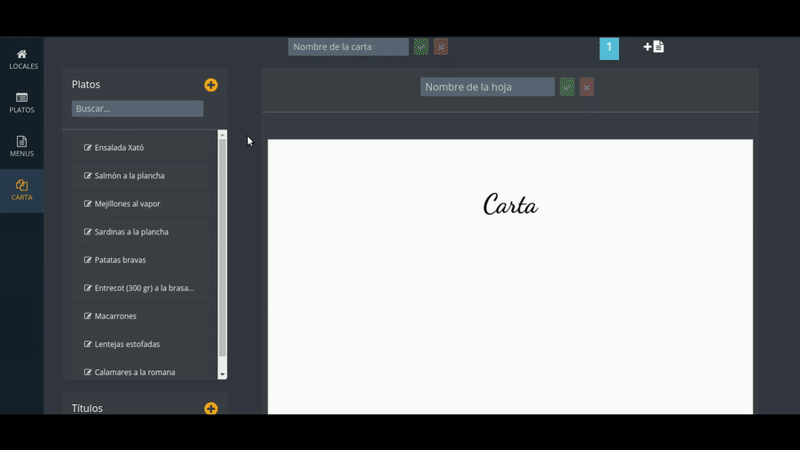The height and width of the screenshot is (450, 800).
Task: Cancel the hoja name with red X
Action: [x=587, y=87]
